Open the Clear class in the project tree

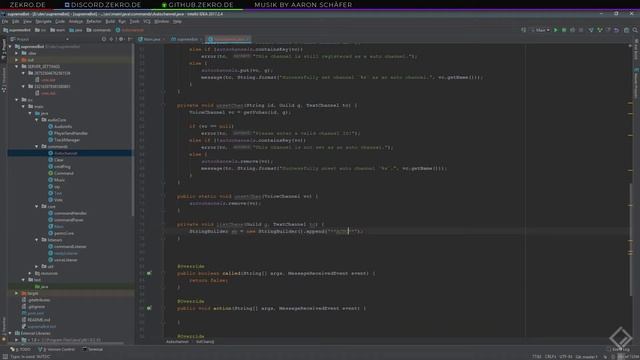pyautogui.click(x=59, y=160)
